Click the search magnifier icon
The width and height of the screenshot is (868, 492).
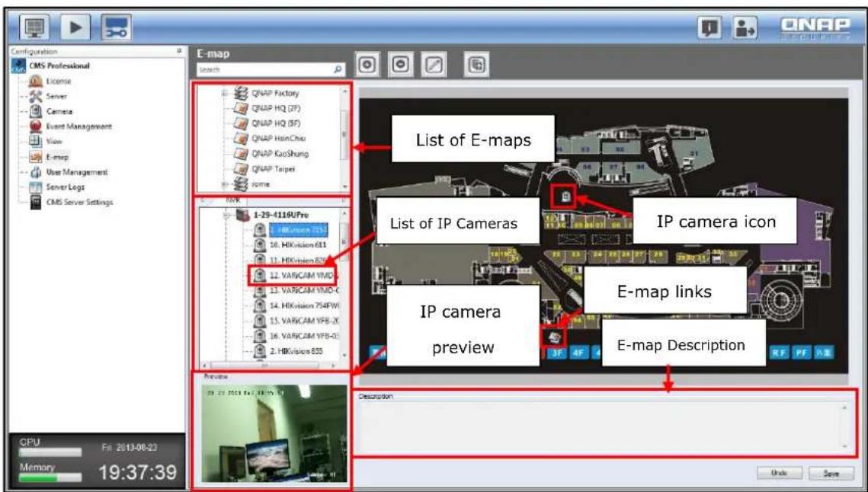click(x=338, y=70)
